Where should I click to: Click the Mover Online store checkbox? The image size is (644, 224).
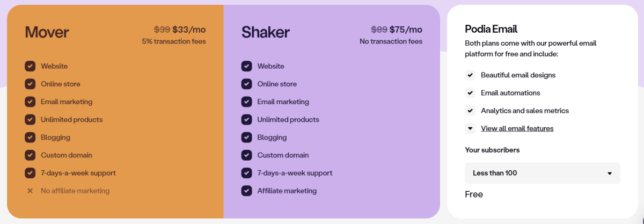click(x=30, y=84)
